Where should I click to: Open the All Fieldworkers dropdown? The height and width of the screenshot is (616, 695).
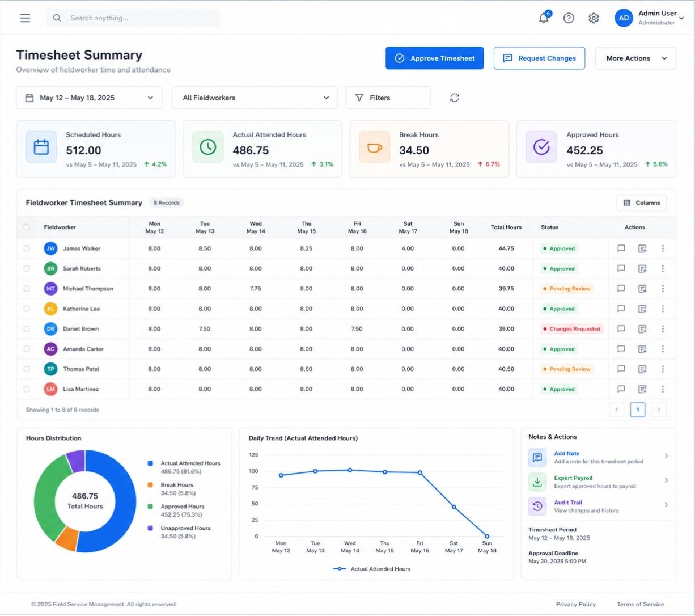click(x=255, y=98)
